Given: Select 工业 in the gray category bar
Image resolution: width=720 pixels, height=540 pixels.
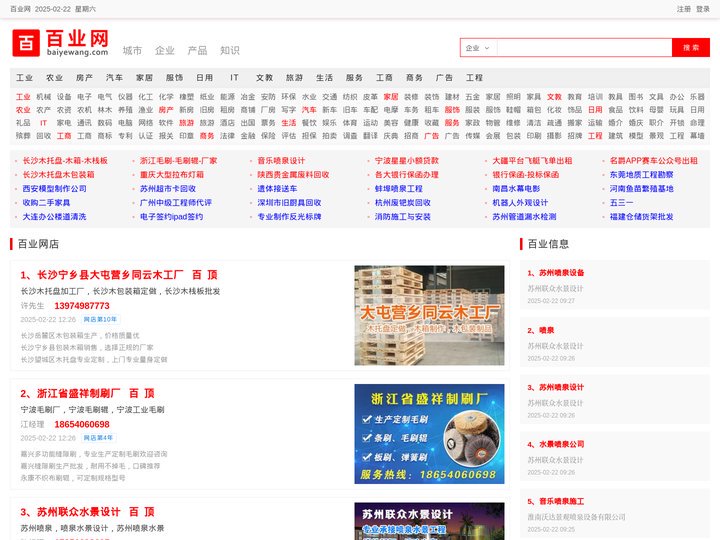Looking at the screenshot, I should [24, 78].
